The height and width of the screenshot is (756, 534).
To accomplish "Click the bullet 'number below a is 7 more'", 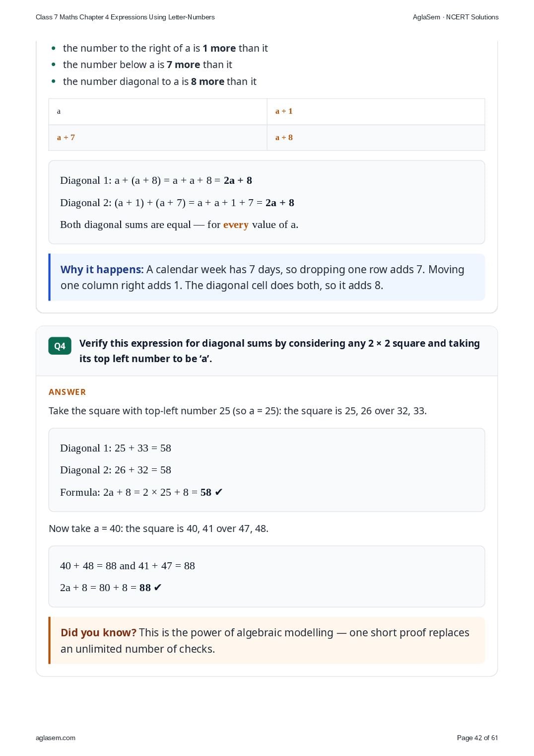I will coord(147,65).
